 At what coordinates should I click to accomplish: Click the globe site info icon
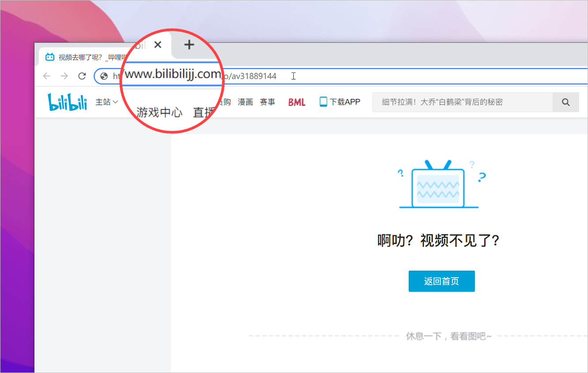pos(104,76)
